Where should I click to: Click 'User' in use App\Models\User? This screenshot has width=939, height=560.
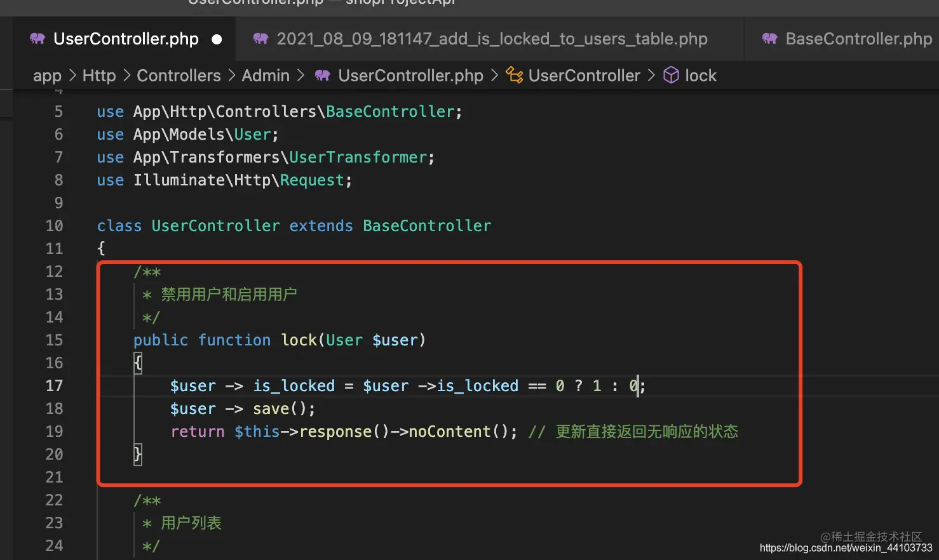click(x=253, y=135)
